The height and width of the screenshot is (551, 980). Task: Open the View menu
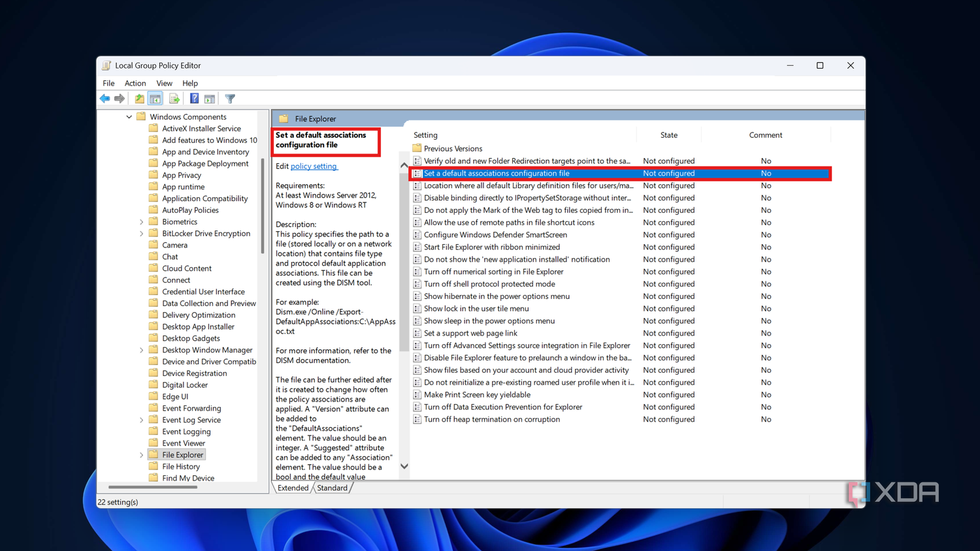[164, 83]
